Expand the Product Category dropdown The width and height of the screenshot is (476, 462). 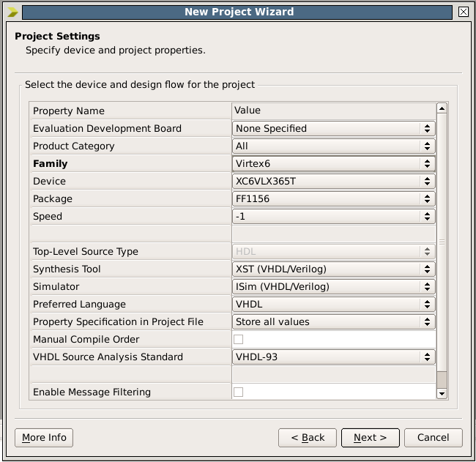334,146
